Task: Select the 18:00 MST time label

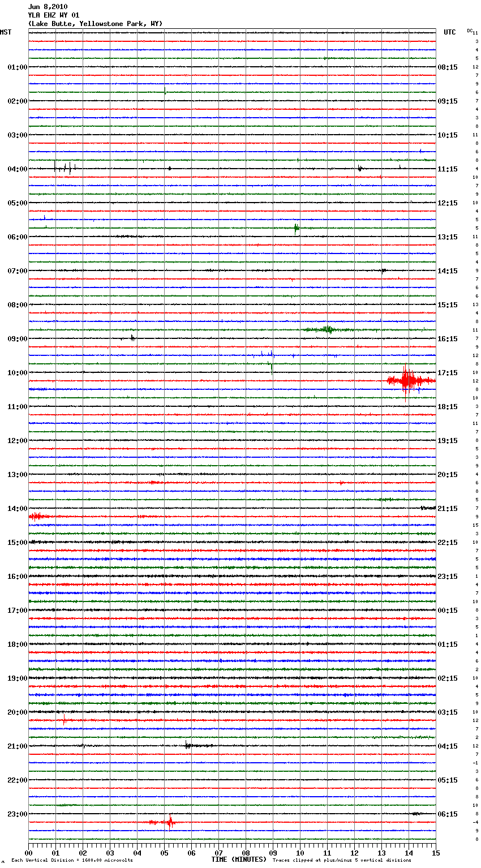Action: click(x=18, y=644)
